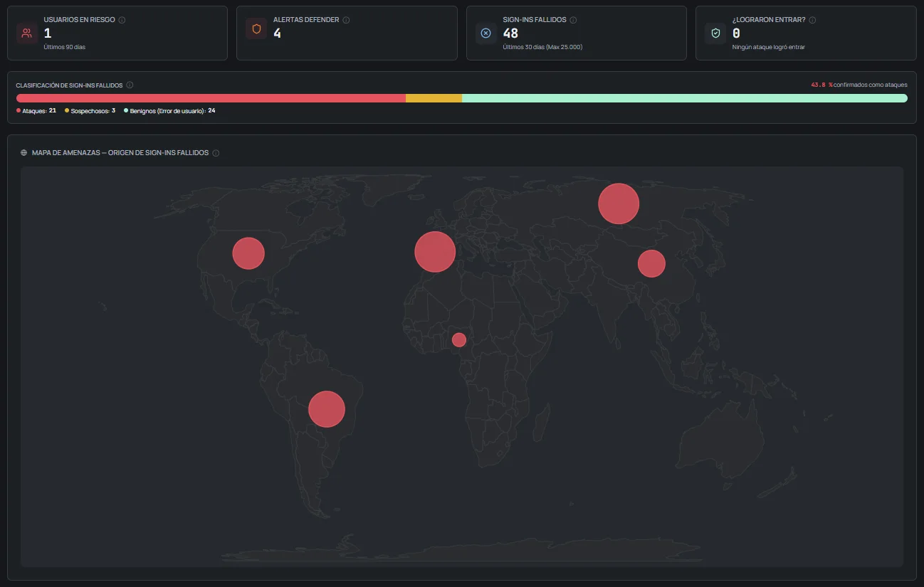
Task: Click info icon beside Clasificación de Sign-ins Fallidos
Action: (x=130, y=85)
